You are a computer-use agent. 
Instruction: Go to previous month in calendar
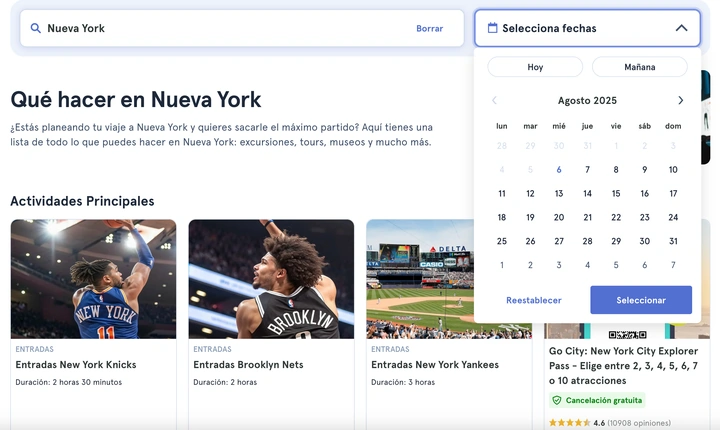[494, 100]
